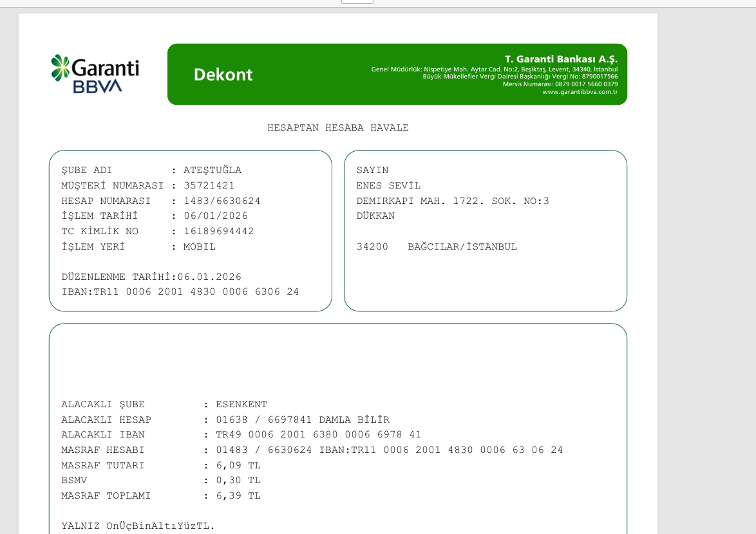This screenshot has height=534, width=756.
Task: Click the MASRAF TUTARI value 6,09 TL
Action: (238, 466)
